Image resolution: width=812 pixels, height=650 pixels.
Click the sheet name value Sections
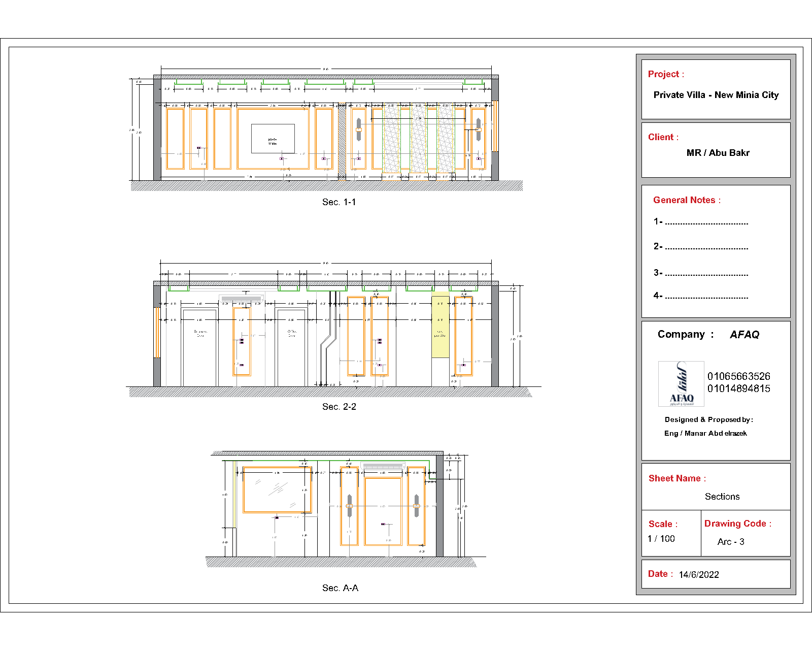[x=722, y=497]
